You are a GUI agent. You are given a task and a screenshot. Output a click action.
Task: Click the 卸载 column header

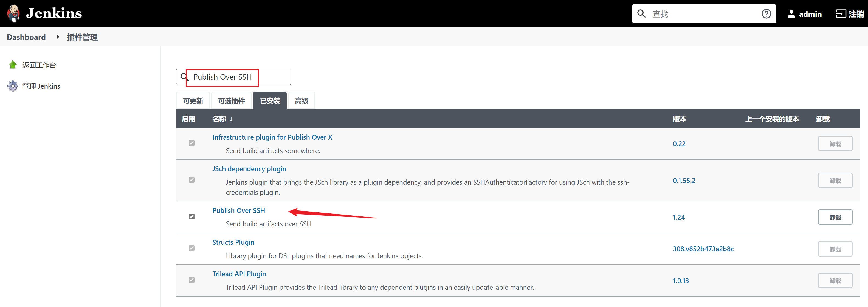pos(823,119)
